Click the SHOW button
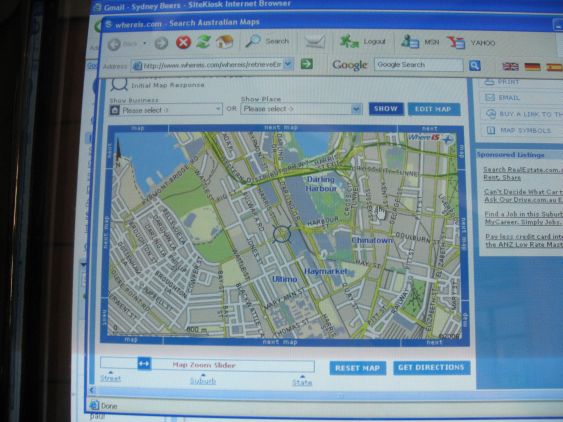 pos(386,109)
